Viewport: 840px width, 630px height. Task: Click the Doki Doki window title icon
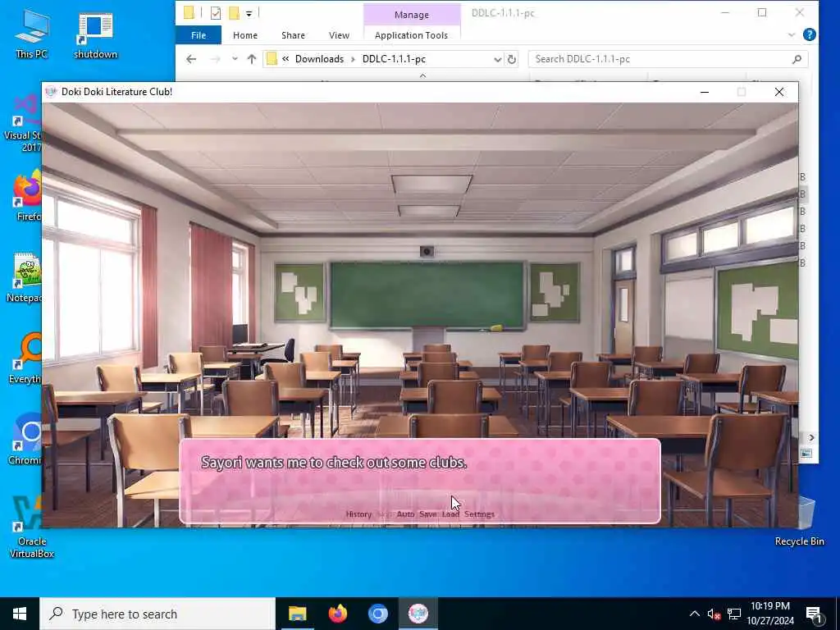[51, 92]
